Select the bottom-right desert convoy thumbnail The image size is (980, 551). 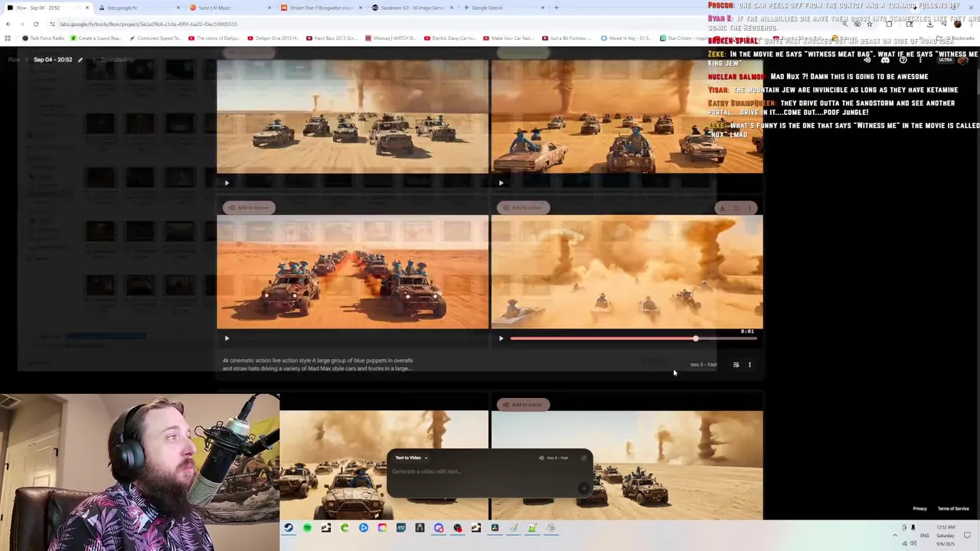626,465
